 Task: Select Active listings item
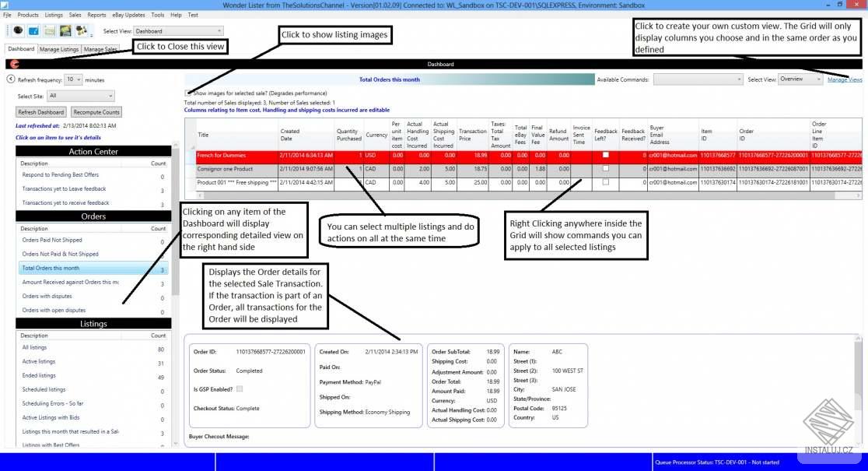(93, 362)
